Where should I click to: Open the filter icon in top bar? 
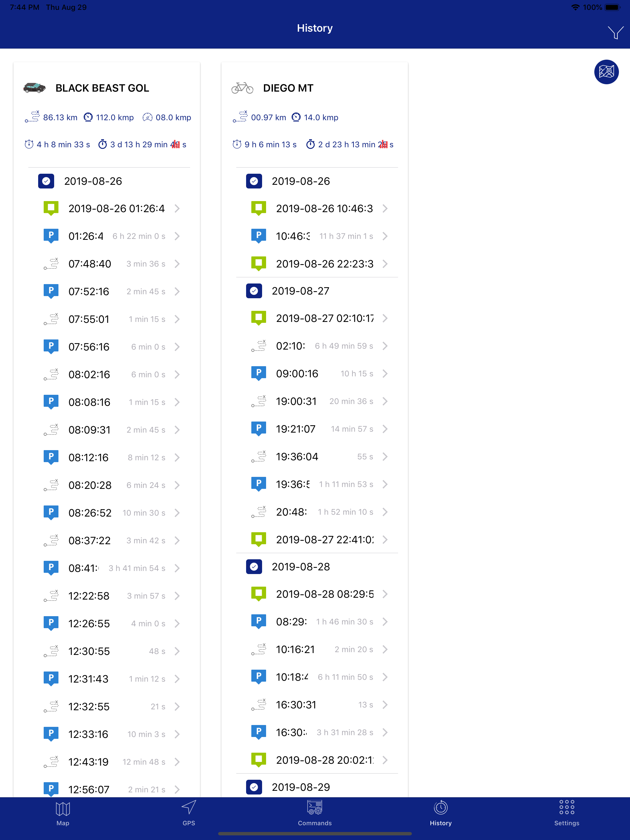pyautogui.click(x=616, y=32)
